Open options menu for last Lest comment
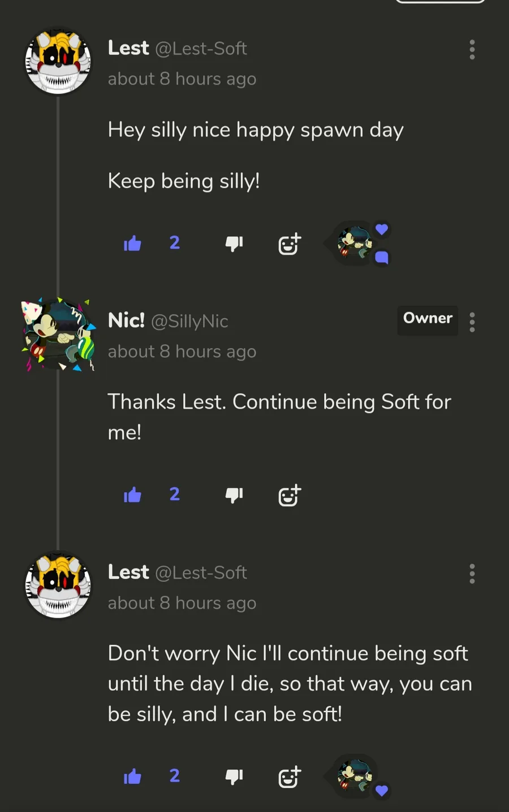Viewport: 509px width, 812px height. [472, 574]
